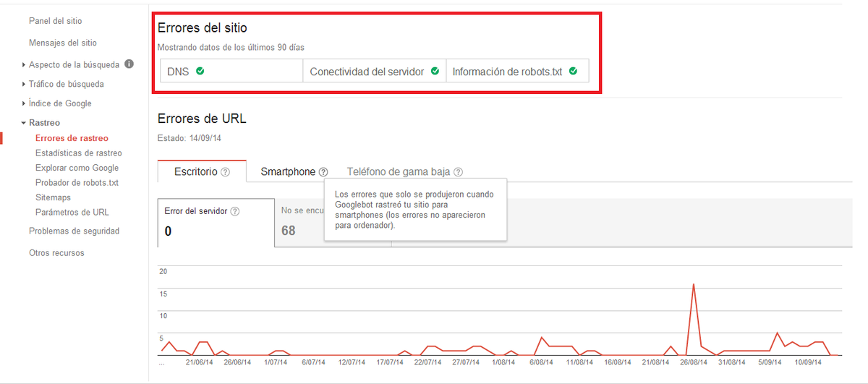Click help icon next to Error del servidor

coord(235,211)
